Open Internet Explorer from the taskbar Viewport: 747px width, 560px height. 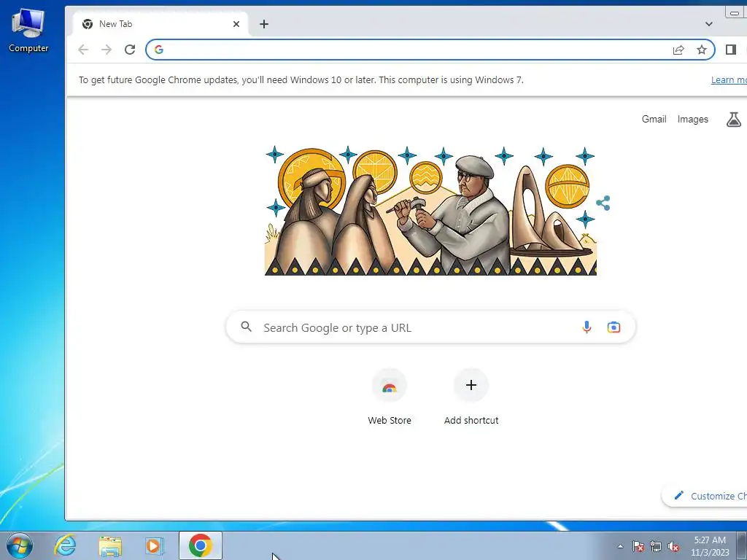(65, 545)
